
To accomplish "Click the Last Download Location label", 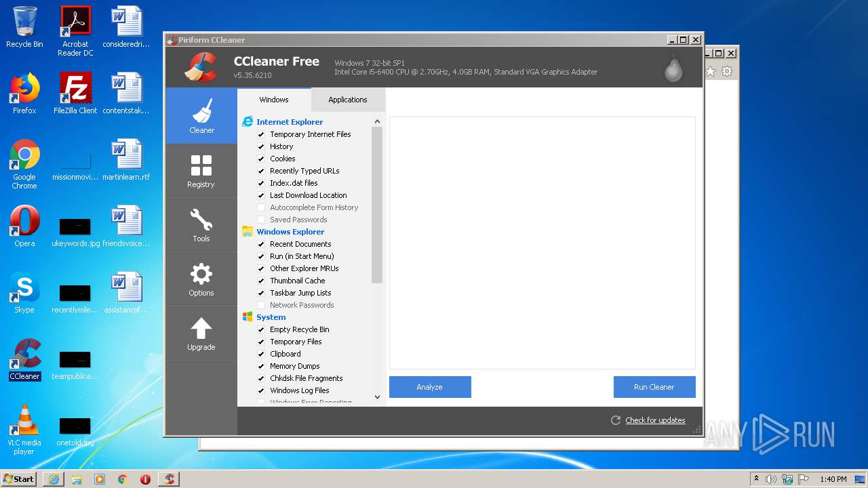I will coord(309,195).
